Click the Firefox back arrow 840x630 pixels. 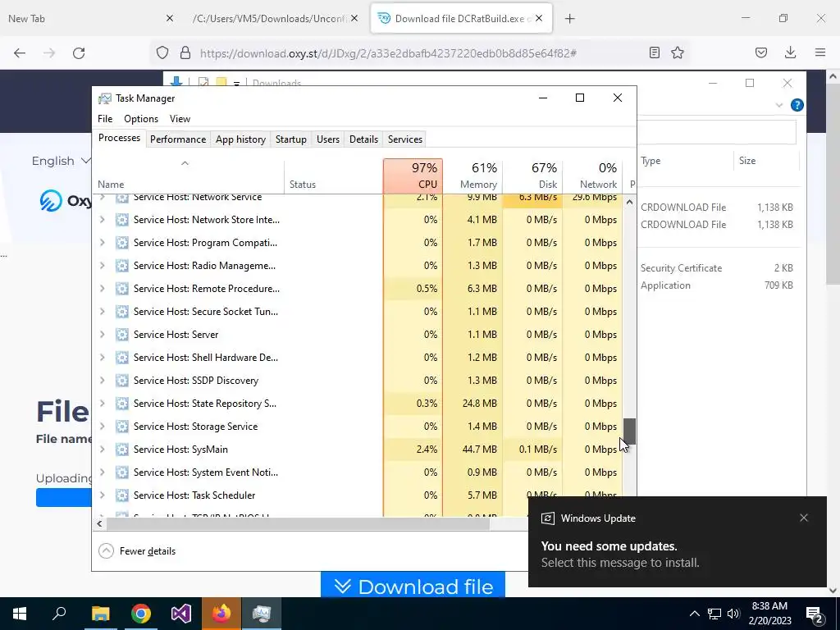[x=20, y=53]
